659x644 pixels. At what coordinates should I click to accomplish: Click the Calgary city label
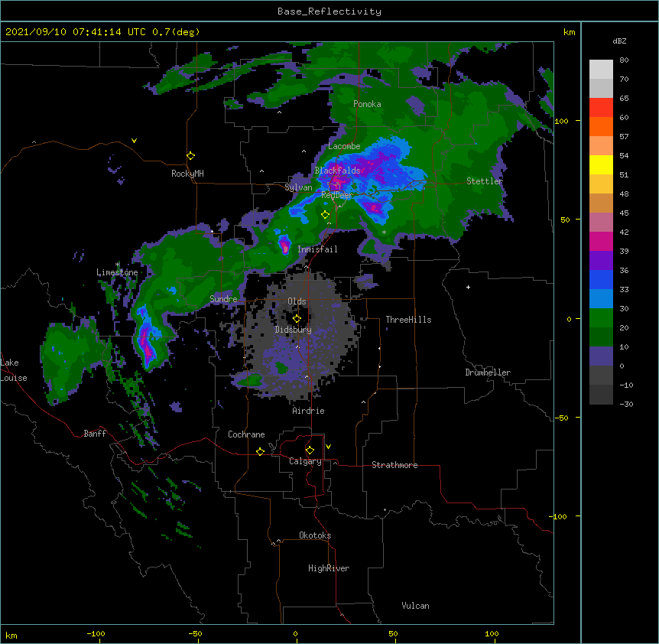click(305, 461)
